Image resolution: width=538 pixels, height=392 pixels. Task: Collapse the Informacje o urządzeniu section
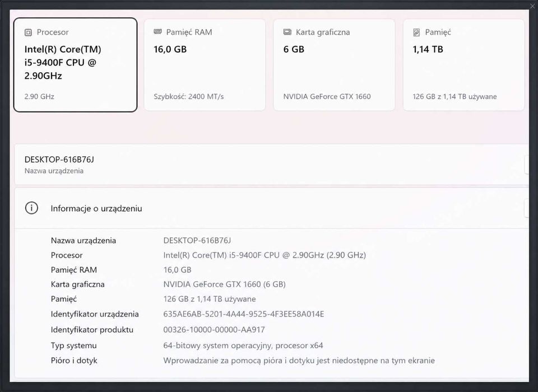click(272, 208)
